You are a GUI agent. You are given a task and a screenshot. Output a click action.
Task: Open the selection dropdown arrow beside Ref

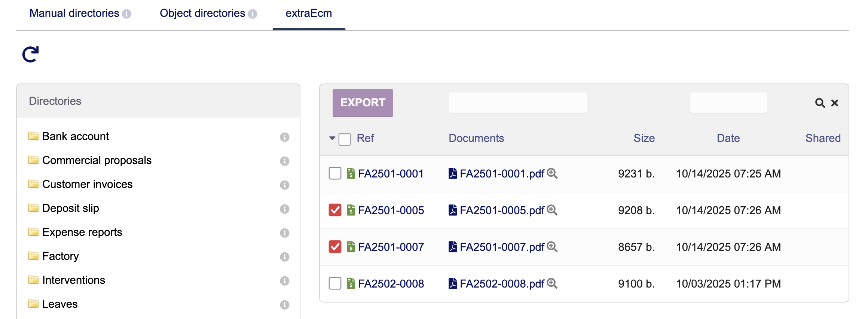pos(332,138)
